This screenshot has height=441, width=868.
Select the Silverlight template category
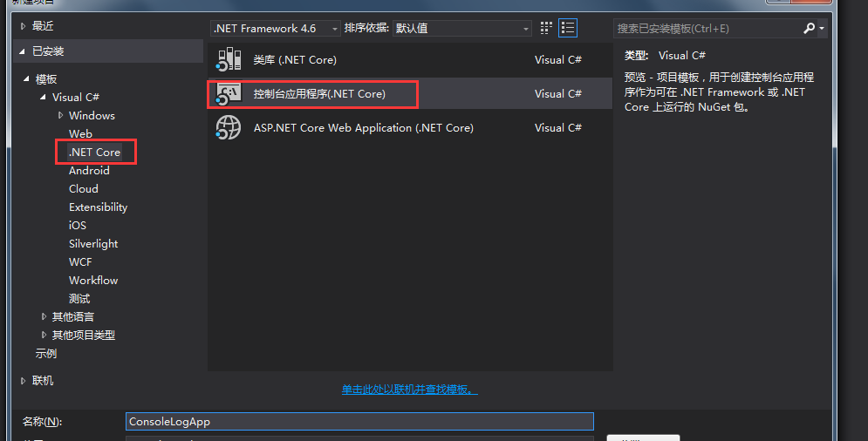tap(93, 243)
